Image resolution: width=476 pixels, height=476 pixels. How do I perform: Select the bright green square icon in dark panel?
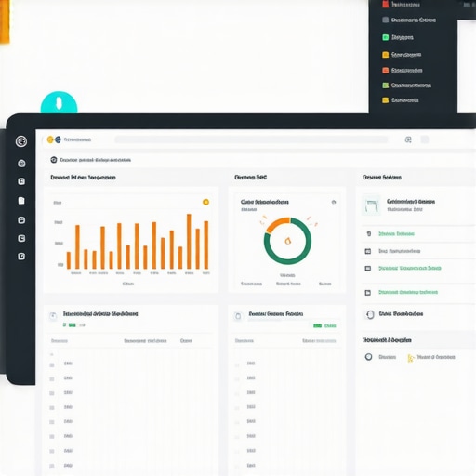point(385,37)
